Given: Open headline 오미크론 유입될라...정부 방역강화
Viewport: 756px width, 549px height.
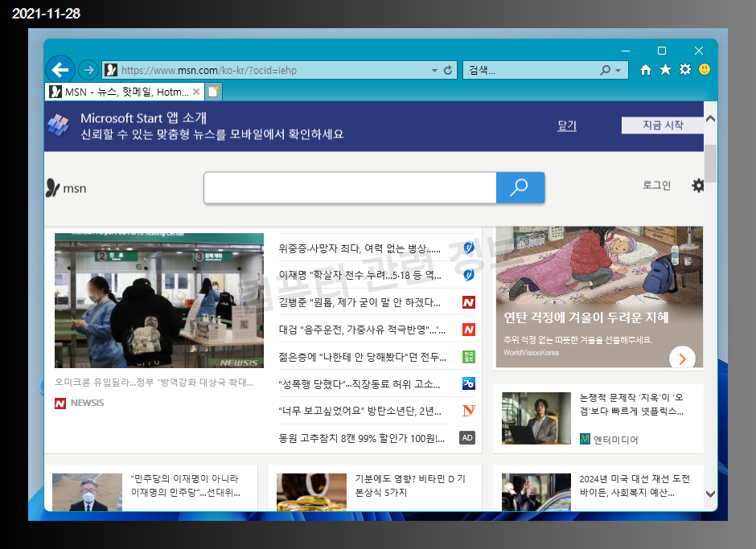Looking at the screenshot, I should (x=154, y=383).
